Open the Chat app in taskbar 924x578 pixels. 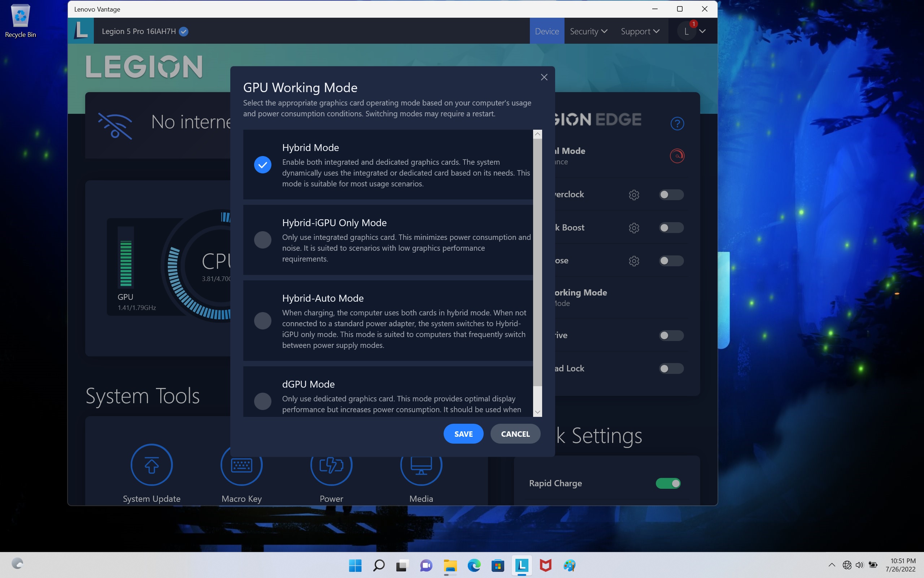(x=426, y=565)
